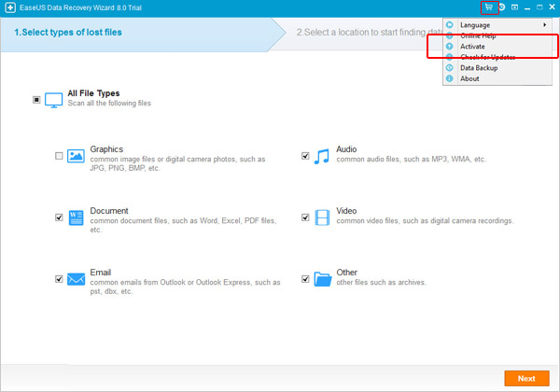Open Data Backup from the menu
Viewport: 560px width, 392px height.
click(x=497, y=67)
